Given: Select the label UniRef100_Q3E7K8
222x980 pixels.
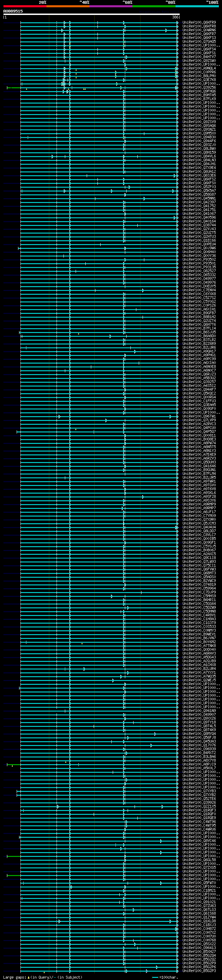Looking at the screenshot, I should click(x=199, y=80).
